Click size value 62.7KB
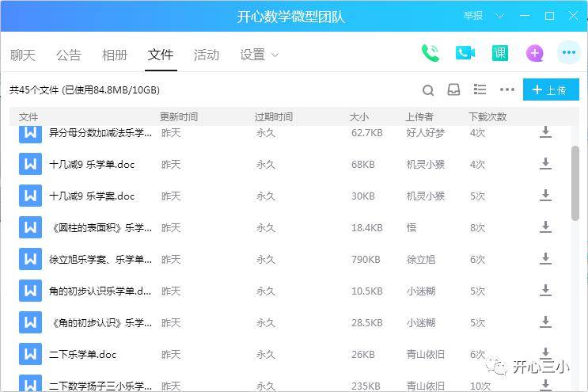The width and height of the screenshot is (588, 392). [366, 132]
